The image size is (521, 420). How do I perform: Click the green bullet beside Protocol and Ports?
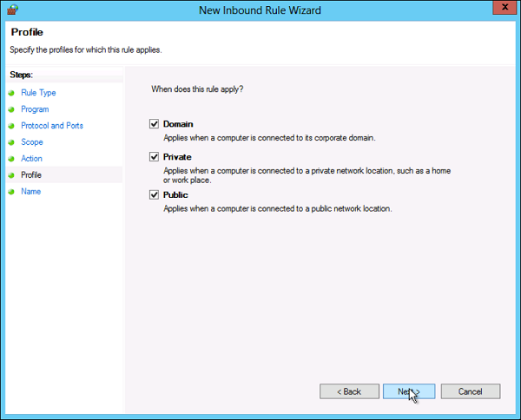[x=11, y=126]
